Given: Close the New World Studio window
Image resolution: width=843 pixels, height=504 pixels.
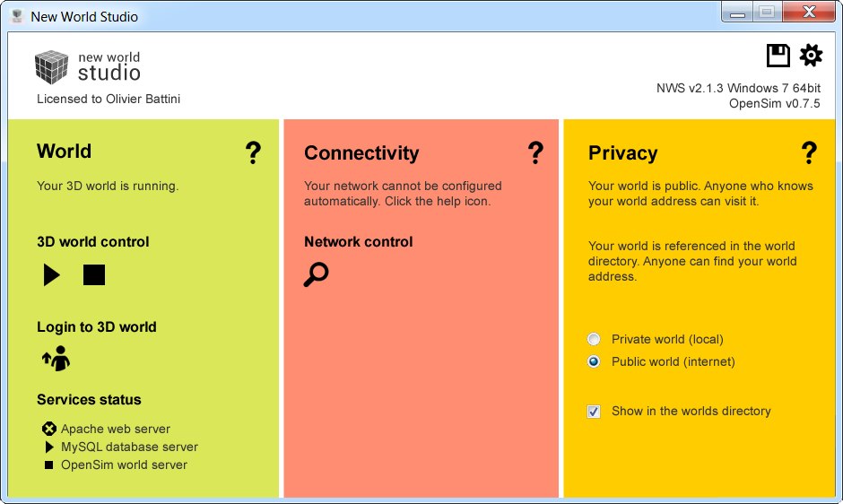Looking at the screenshot, I should (809, 12).
